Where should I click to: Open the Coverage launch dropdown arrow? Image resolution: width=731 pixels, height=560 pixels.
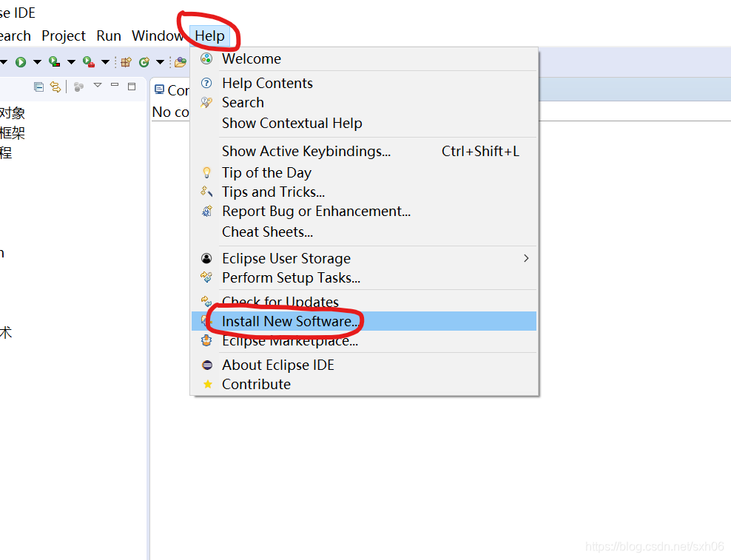click(x=71, y=62)
